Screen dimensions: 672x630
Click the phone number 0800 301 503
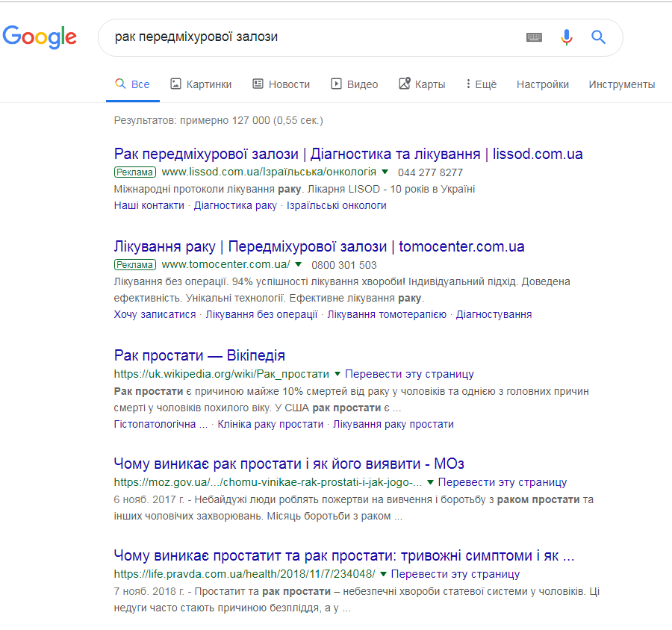coord(344,265)
